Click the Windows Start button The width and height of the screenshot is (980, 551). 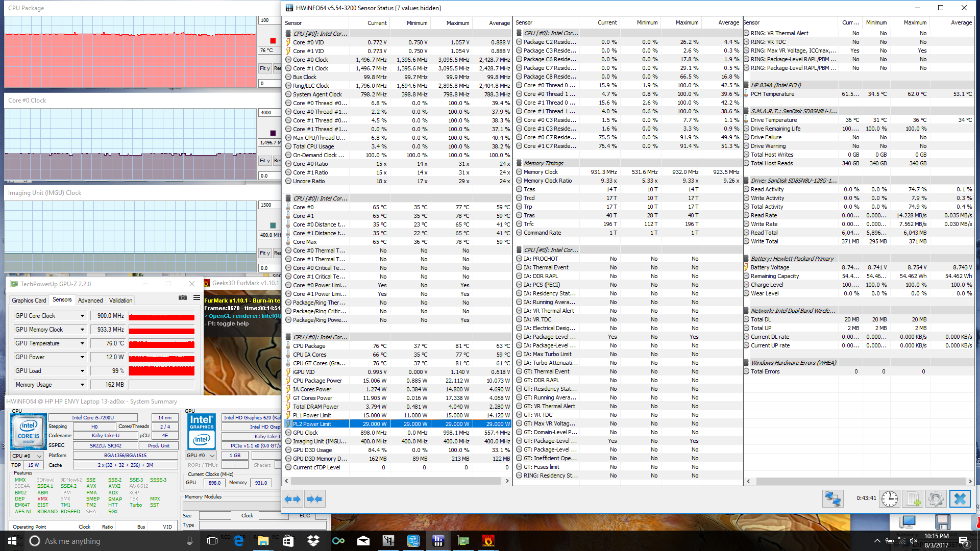12,541
